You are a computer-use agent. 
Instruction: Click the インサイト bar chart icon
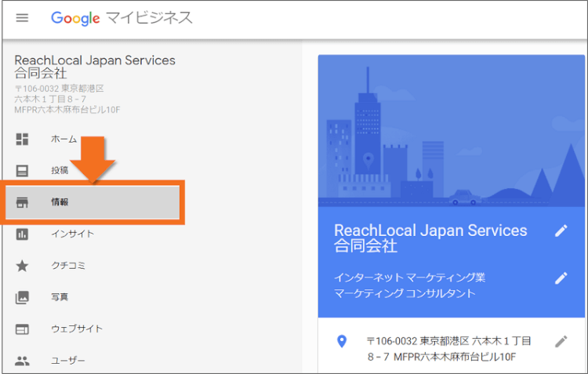pyautogui.click(x=22, y=234)
